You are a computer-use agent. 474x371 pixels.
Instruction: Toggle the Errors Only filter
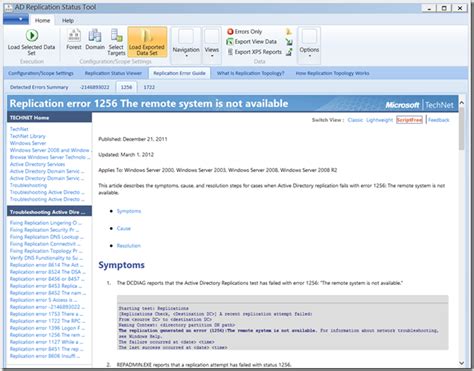point(245,32)
